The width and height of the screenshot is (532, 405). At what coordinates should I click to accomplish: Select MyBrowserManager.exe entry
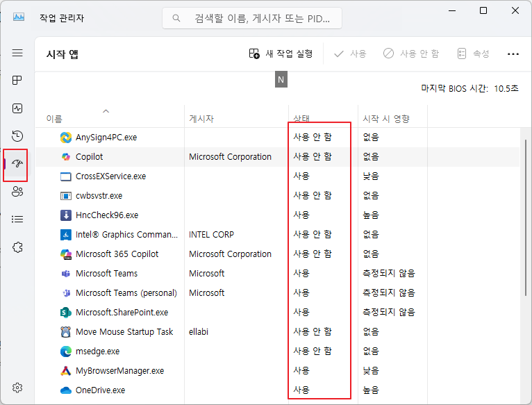click(x=119, y=371)
